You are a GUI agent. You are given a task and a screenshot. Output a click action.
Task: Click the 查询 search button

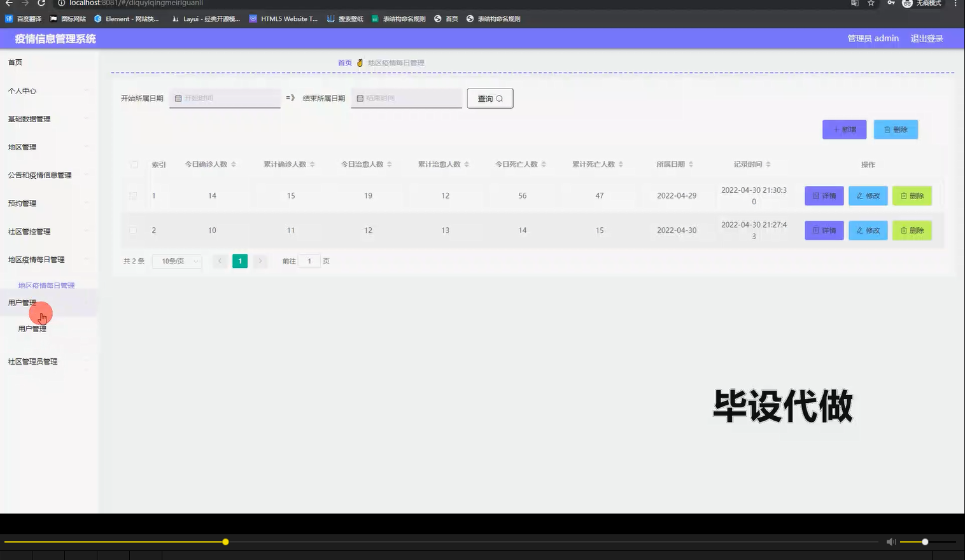490,98
